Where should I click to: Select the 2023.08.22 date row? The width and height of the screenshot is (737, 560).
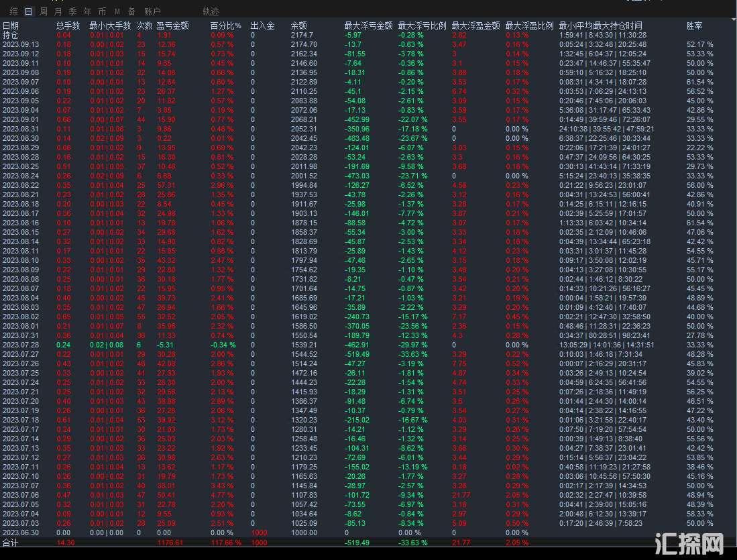369,185
